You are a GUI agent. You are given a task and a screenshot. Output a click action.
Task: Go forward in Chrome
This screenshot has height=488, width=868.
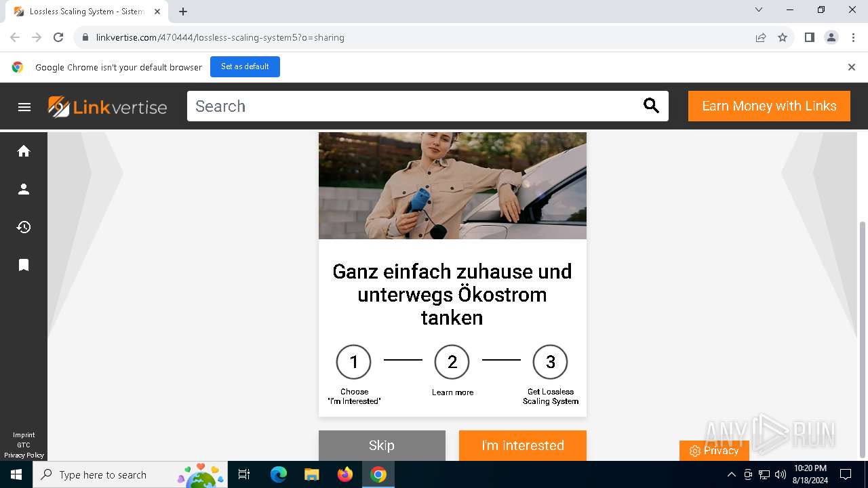pos(37,37)
